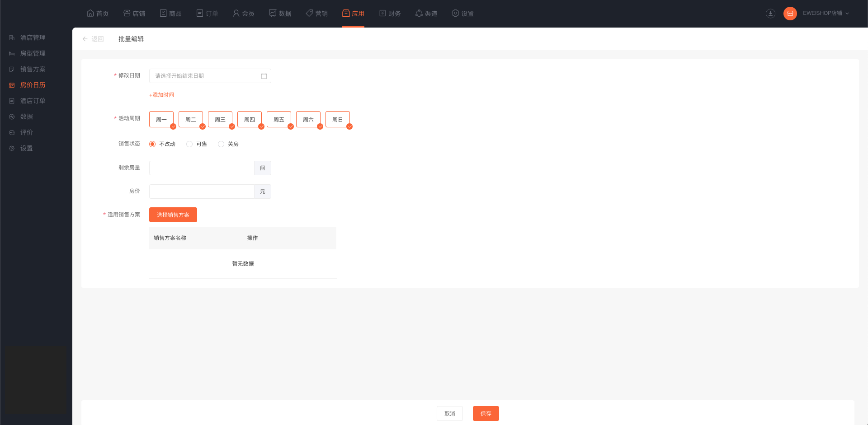The image size is (868, 425).
Task: Click the 操作 column header
Action: (252, 238)
